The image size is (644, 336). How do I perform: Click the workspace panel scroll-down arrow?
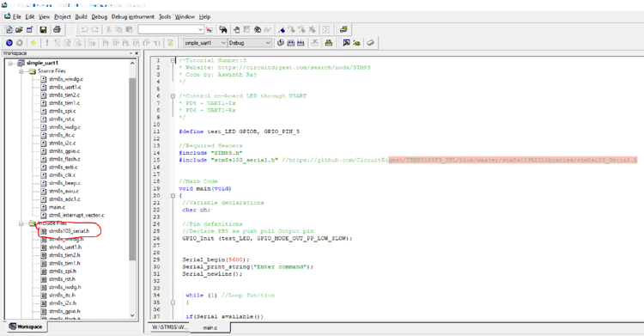(132, 315)
